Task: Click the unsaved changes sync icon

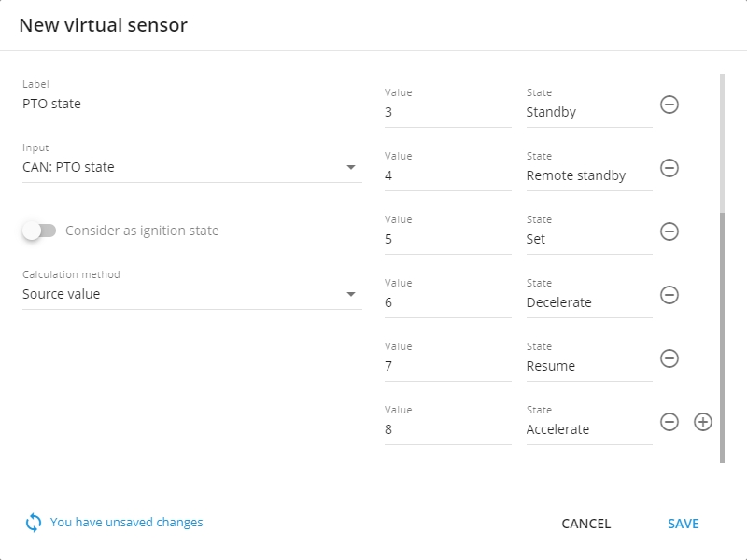Action: tap(34, 523)
